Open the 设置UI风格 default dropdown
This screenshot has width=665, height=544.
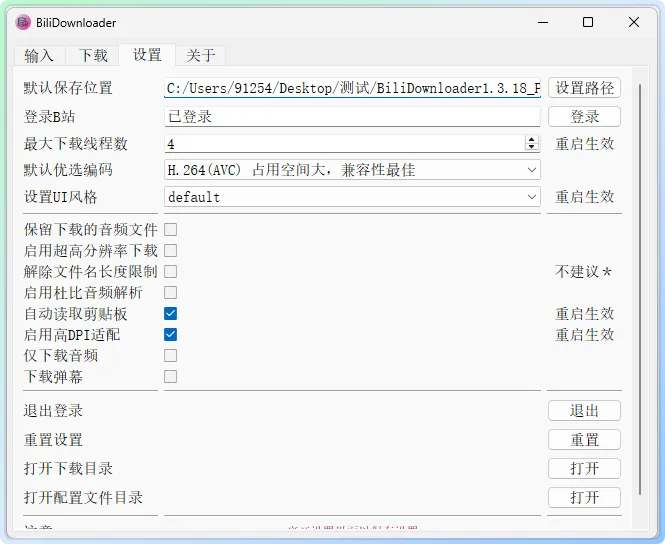(x=352, y=197)
